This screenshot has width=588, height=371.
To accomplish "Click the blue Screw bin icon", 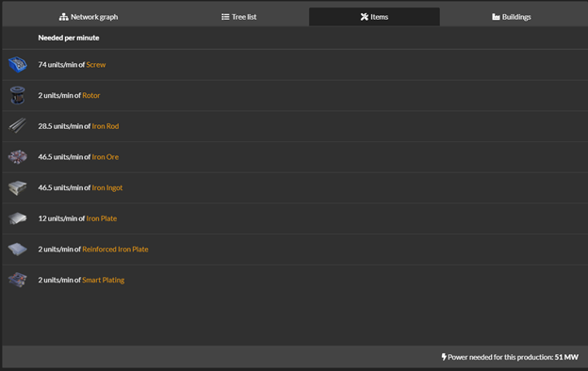I will point(18,64).
